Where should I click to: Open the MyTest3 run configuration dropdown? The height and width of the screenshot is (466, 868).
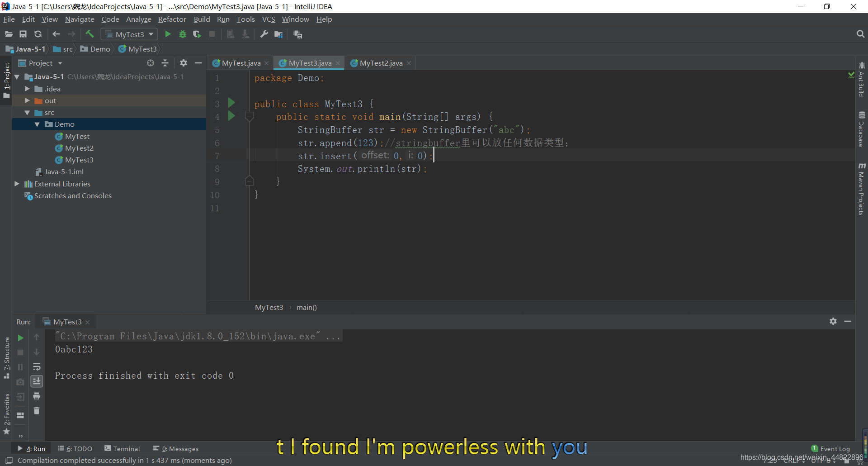129,34
